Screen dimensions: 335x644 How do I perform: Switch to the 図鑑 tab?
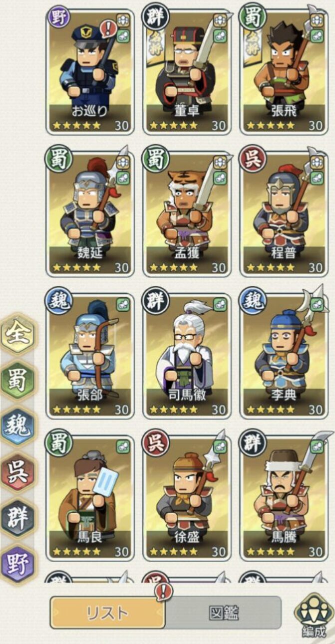pos(223,613)
